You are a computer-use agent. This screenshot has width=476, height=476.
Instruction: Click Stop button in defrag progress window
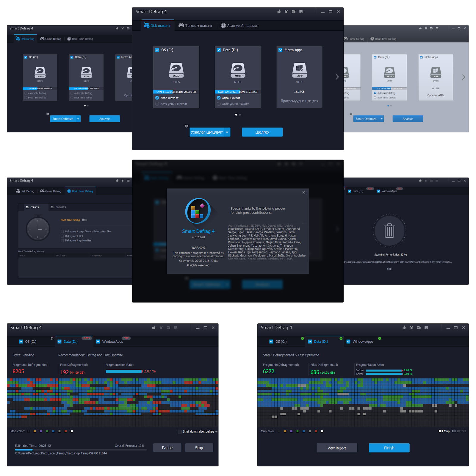(199, 448)
